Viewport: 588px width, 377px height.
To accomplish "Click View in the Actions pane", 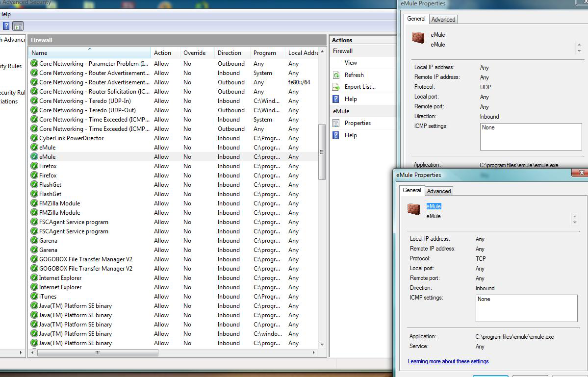I will [351, 63].
